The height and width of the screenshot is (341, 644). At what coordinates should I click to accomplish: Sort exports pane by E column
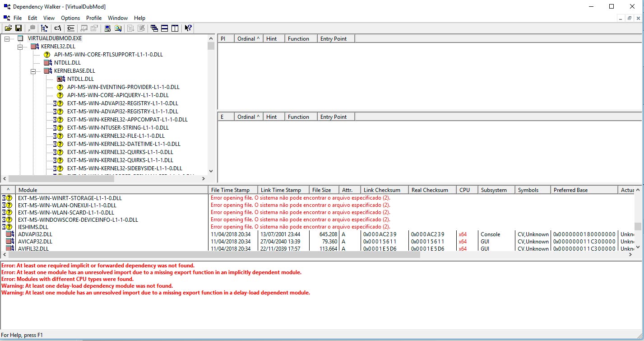(x=226, y=117)
